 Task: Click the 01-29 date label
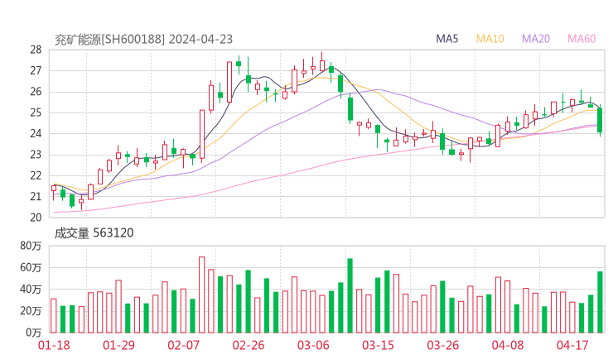click(118, 345)
